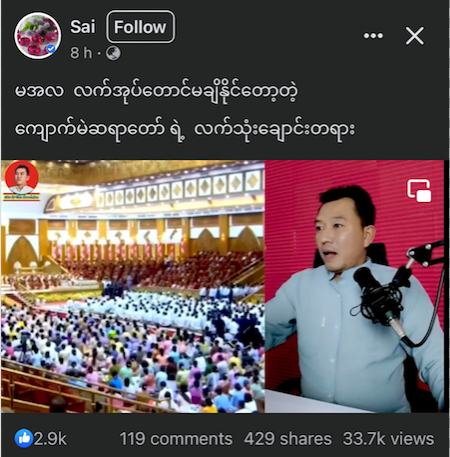This screenshot has width=450, height=457.
Task: View the 2.9k reactions count
Action: [50, 439]
